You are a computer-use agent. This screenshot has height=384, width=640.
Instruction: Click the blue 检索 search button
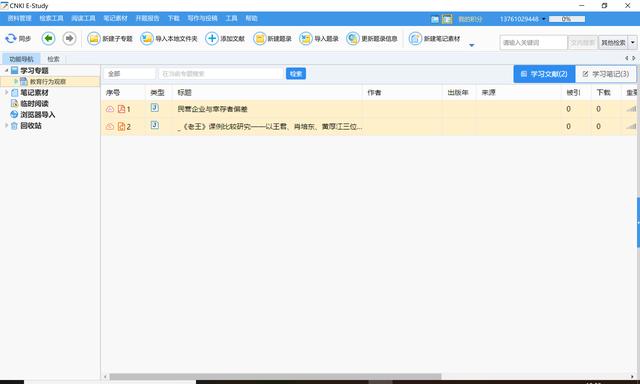coord(296,74)
